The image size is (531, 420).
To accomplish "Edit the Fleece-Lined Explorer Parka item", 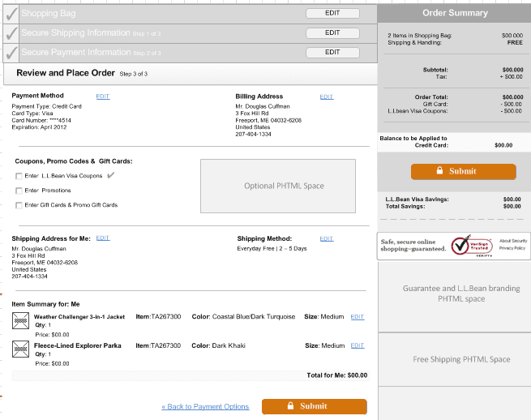I will [x=358, y=345].
